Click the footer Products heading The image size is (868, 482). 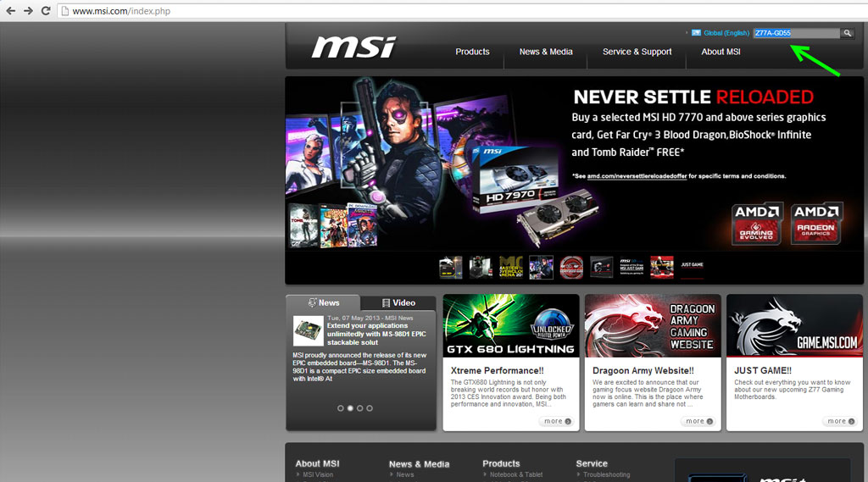coord(501,463)
